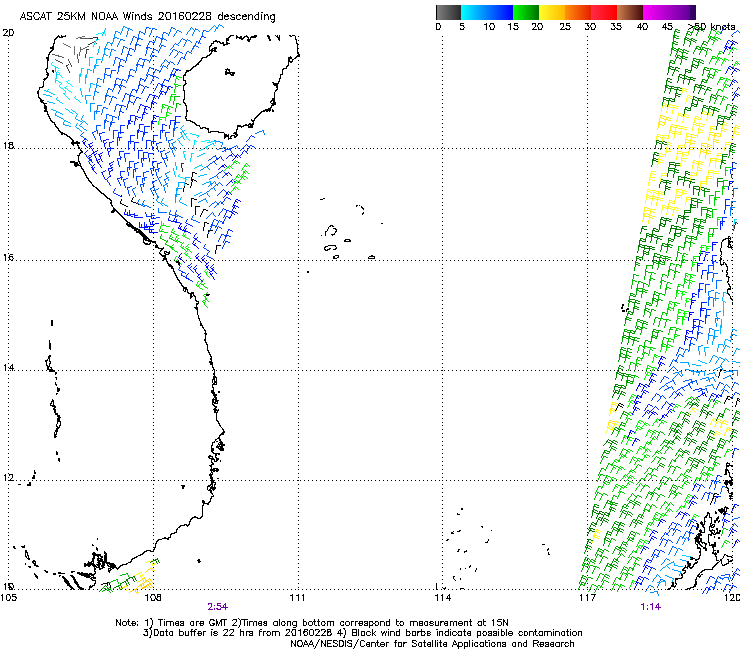Pick the yellow 20–25 knots legend segment
The width and height of the screenshot is (740, 650).
pos(552,12)
